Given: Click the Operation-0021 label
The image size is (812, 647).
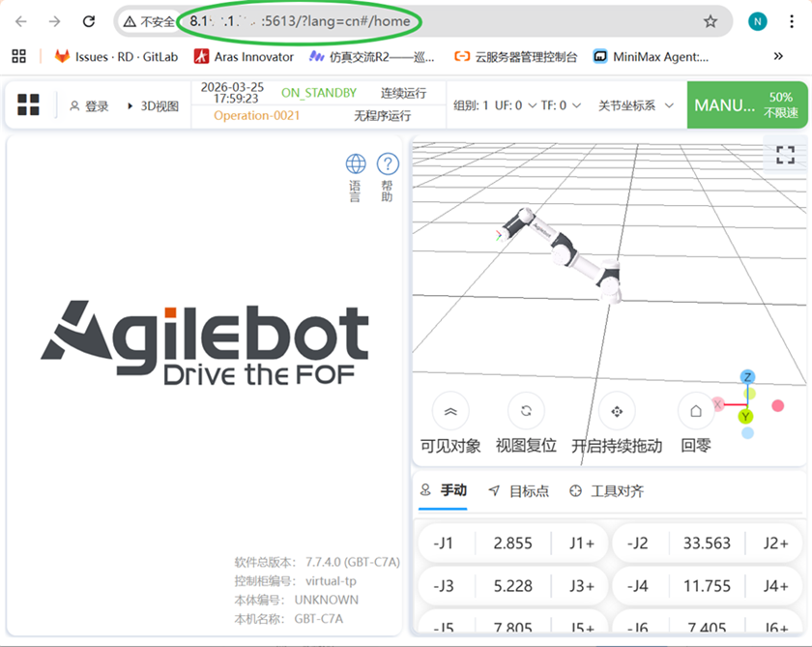Looking at the screenshot, I should coord(257,115).
